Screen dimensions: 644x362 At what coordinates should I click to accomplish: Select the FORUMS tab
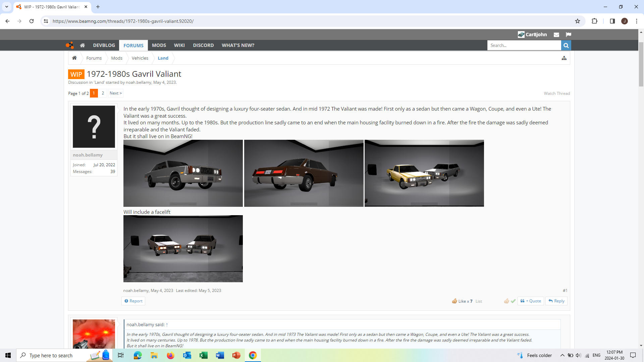133,45
